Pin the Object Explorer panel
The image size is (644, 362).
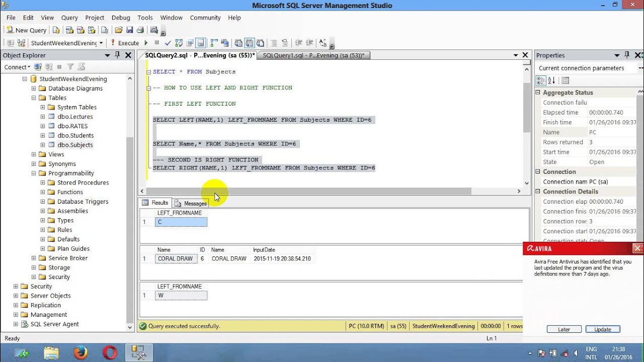coord(117,55)
